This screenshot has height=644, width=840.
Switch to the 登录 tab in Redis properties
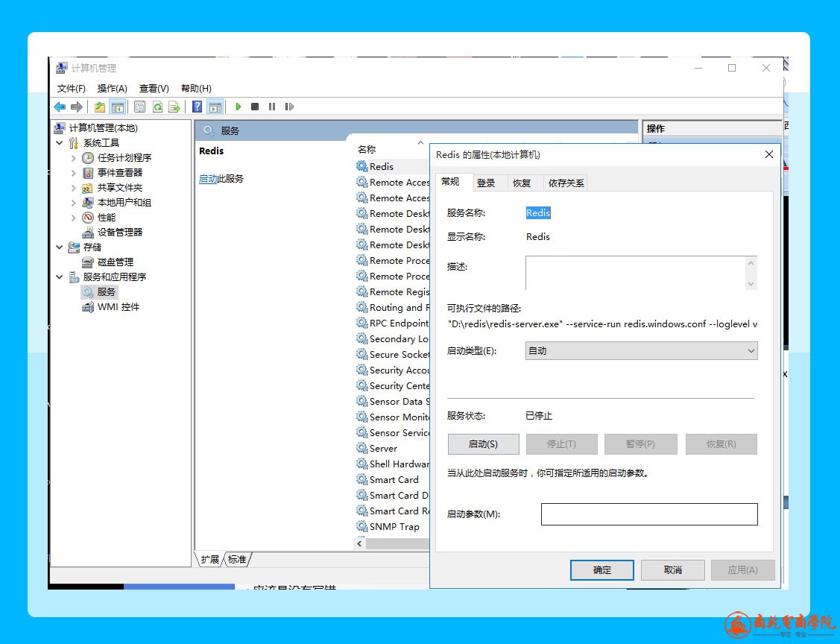486,183
